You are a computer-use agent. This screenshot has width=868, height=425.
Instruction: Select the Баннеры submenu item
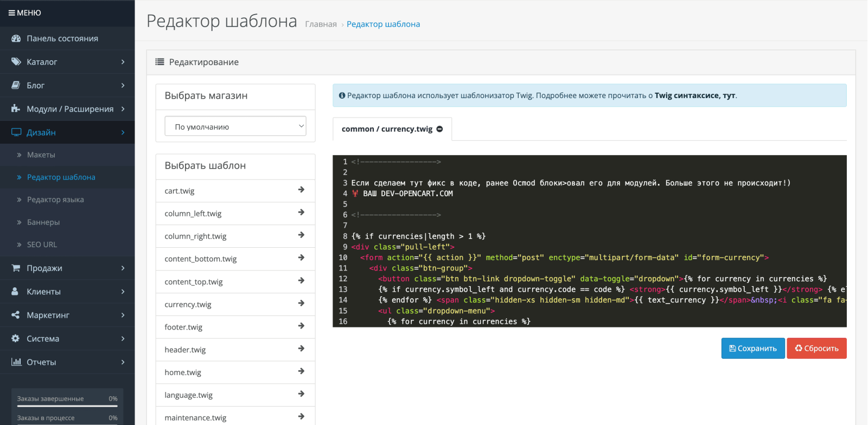pos(43,222)
